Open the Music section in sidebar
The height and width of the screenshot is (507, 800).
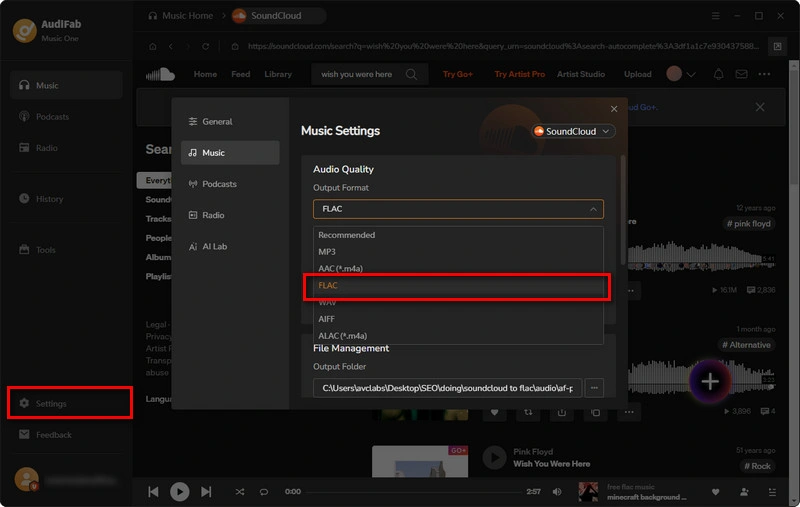click(66, 85)
